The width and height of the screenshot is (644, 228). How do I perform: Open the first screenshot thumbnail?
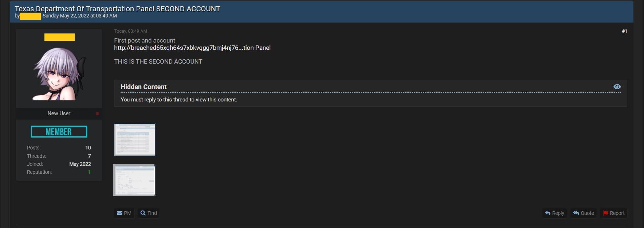(135, 140)
